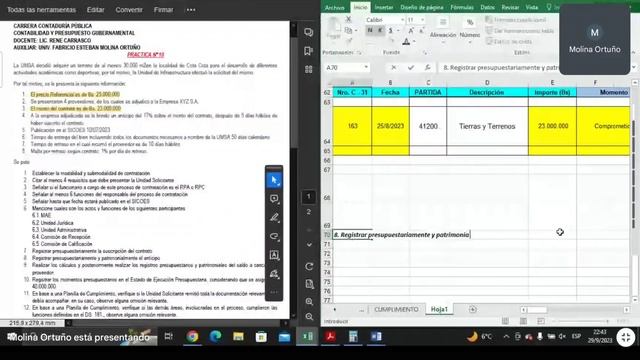Viewport: 640px width, 360px height.
Task: Open the three-dots overflow menu in Acrobat
Action: 191,10
